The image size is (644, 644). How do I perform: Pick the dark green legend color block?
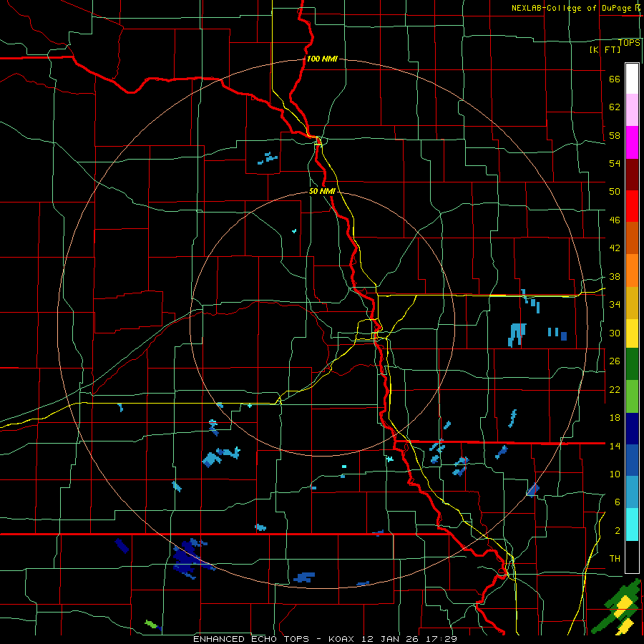point(632,364)
